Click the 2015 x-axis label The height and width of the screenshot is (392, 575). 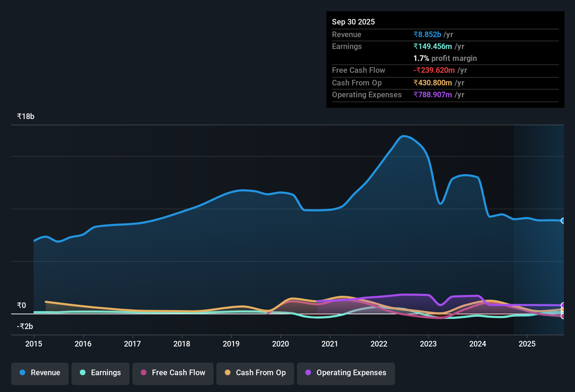[x=34, y=344]
